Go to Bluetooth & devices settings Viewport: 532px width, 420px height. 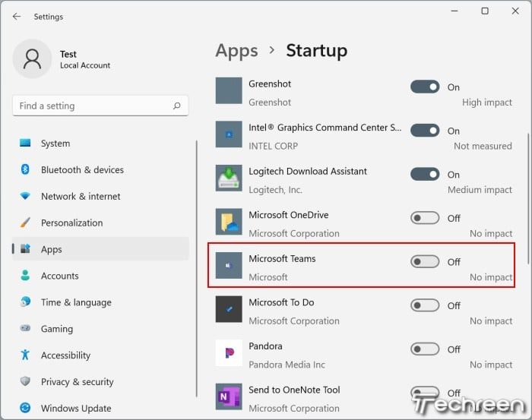[x=100, y=169]
